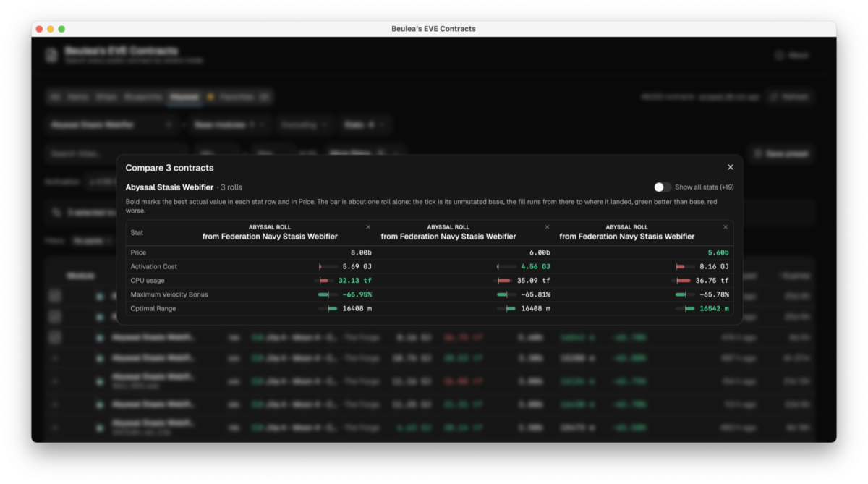Click the Refresh button in the background window
Screen dimensions: 868x484
click(789, 97)
